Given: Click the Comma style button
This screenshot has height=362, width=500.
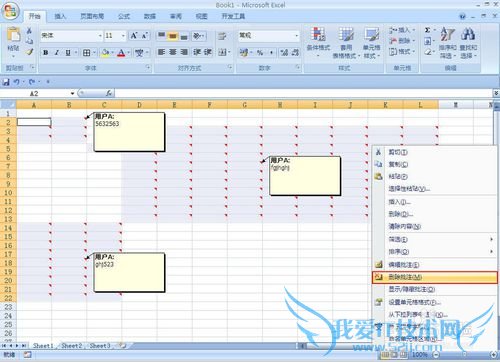Looking at the screenshot, I should point(271,52).
